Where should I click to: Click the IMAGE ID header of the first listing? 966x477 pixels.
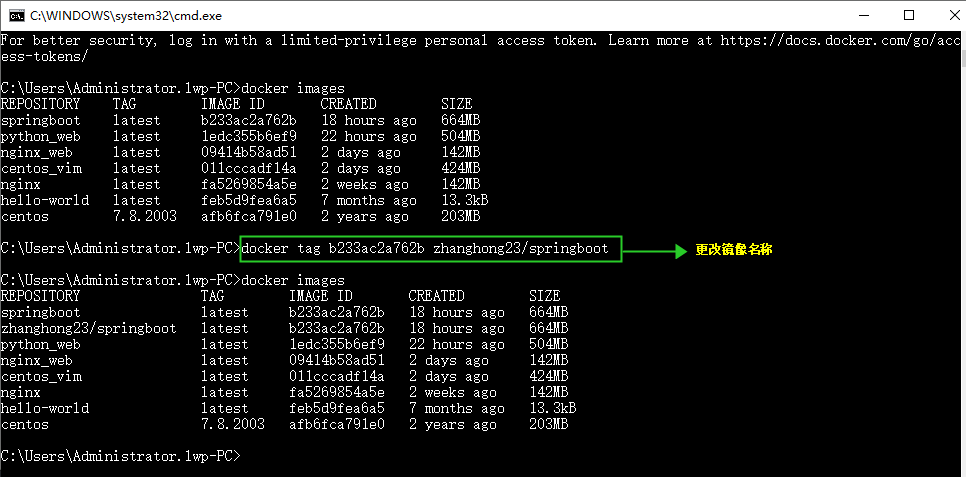point(232,105)
